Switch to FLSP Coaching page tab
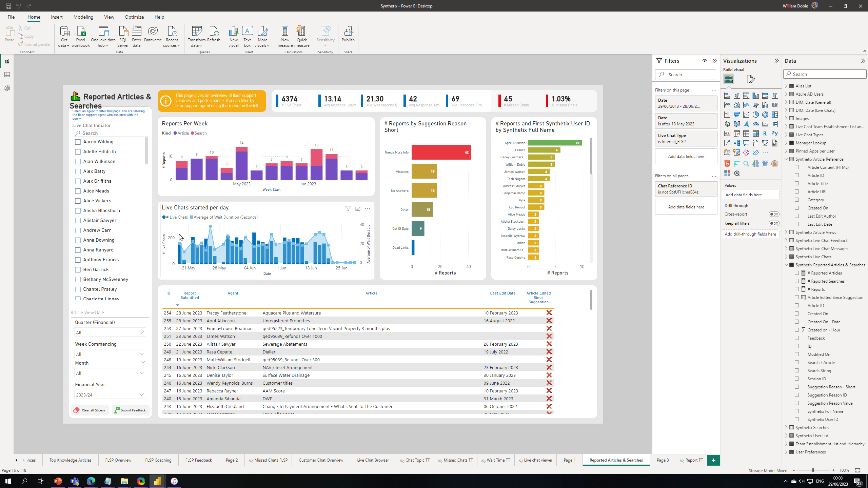 (x=158, y=460)
